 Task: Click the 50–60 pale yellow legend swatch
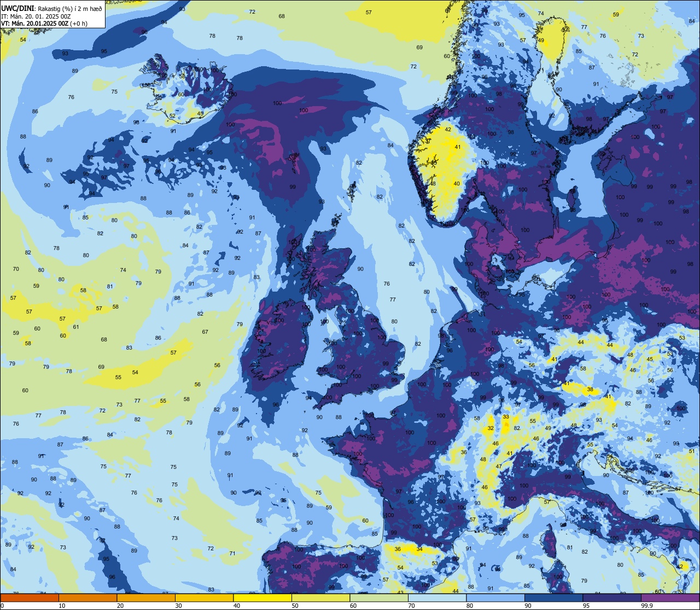point(320,598)
